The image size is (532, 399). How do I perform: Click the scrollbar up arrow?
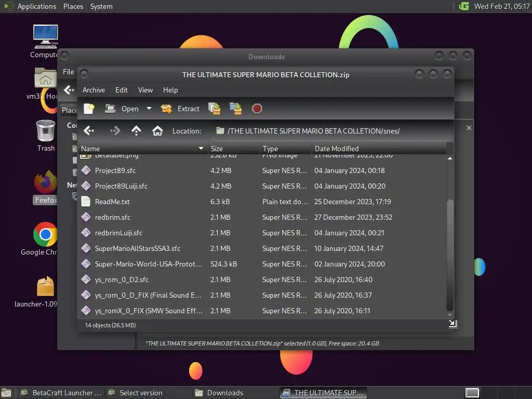point(450,158)
